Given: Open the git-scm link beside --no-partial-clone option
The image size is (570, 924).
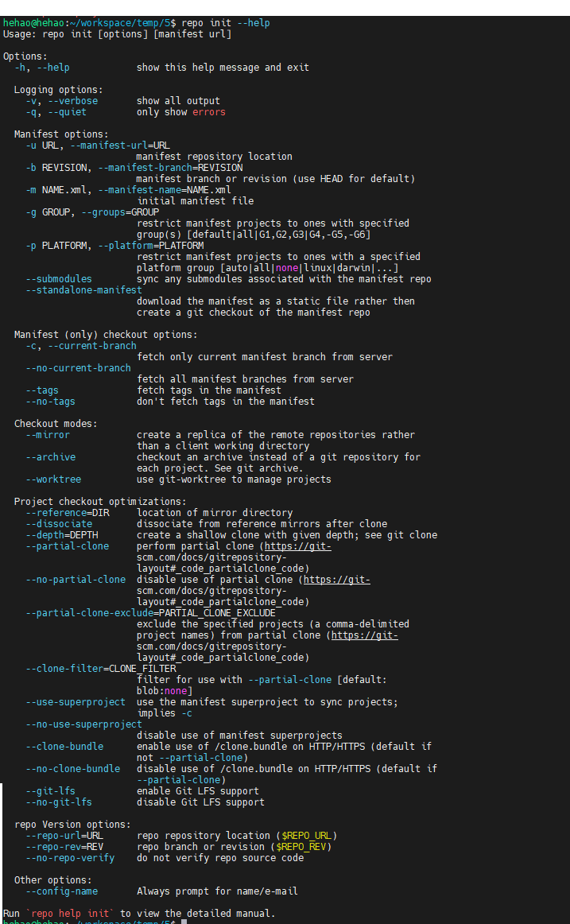Looking at the screenshot, I should click(337, 580).
